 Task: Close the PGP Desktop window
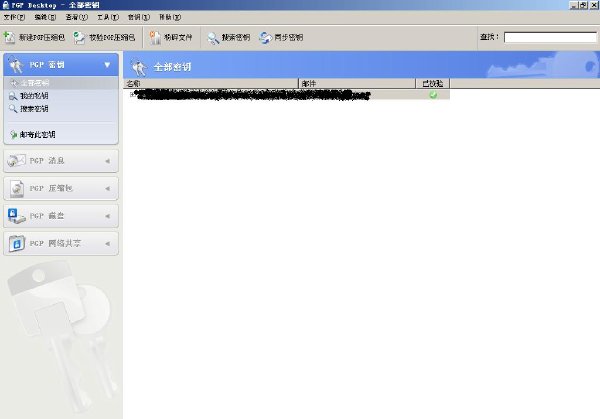point(593,5)
